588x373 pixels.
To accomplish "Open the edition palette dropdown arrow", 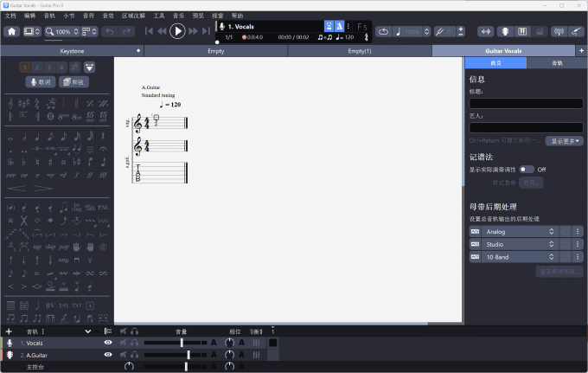I will click(89, 68).
